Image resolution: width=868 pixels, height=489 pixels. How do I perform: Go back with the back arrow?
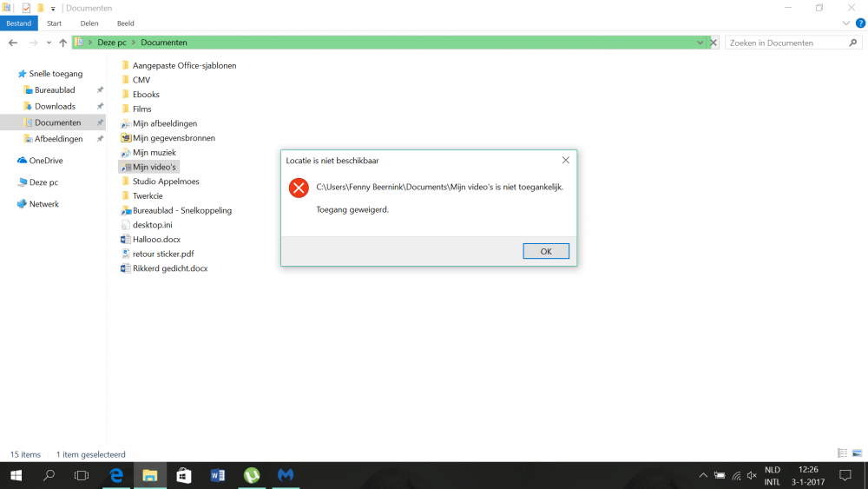pos(13,43)
